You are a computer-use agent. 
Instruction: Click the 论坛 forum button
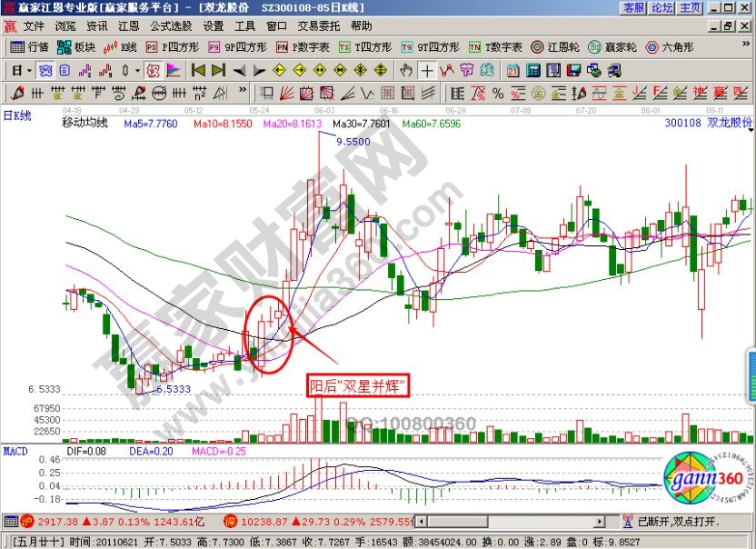[661, 8]
